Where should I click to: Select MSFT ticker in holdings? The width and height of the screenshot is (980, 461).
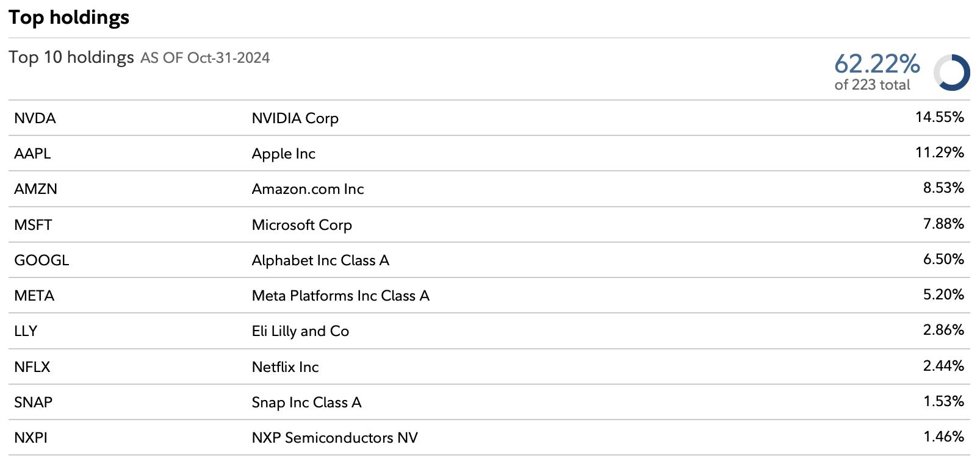point(33,225)
